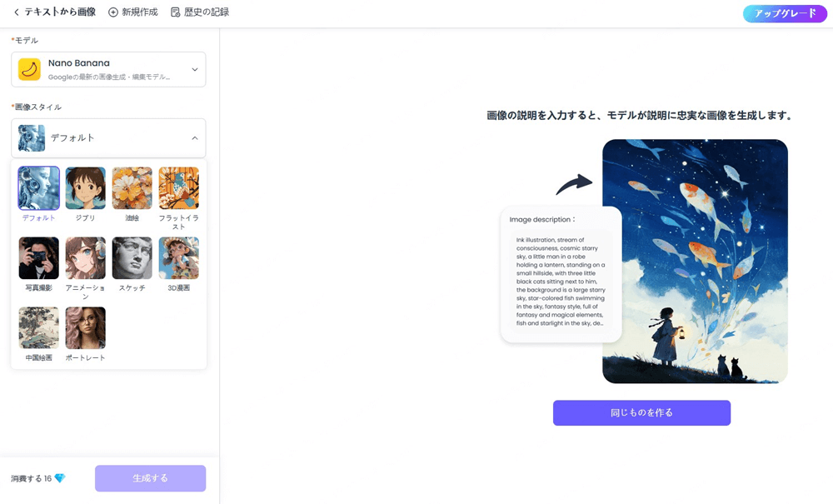Select the 中国絵画 style thumbnail
833x504 pixels.
click(39, 327)
